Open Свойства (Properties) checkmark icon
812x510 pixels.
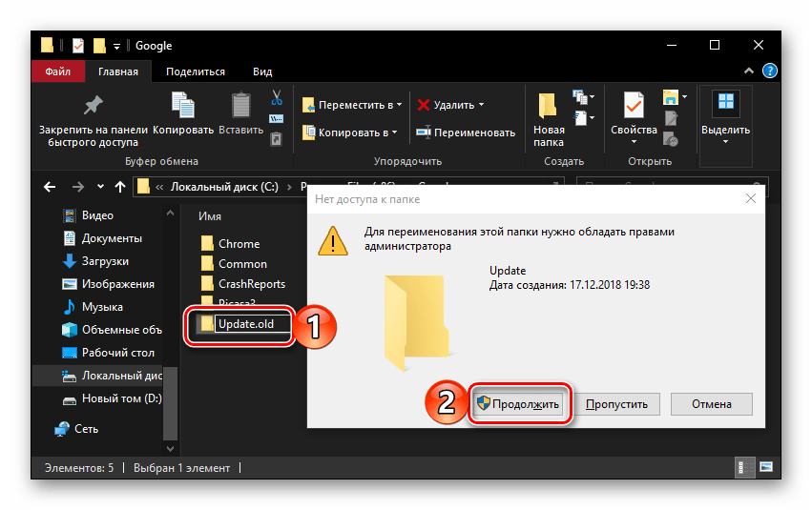pyautogui.click(x=634, y=105)
